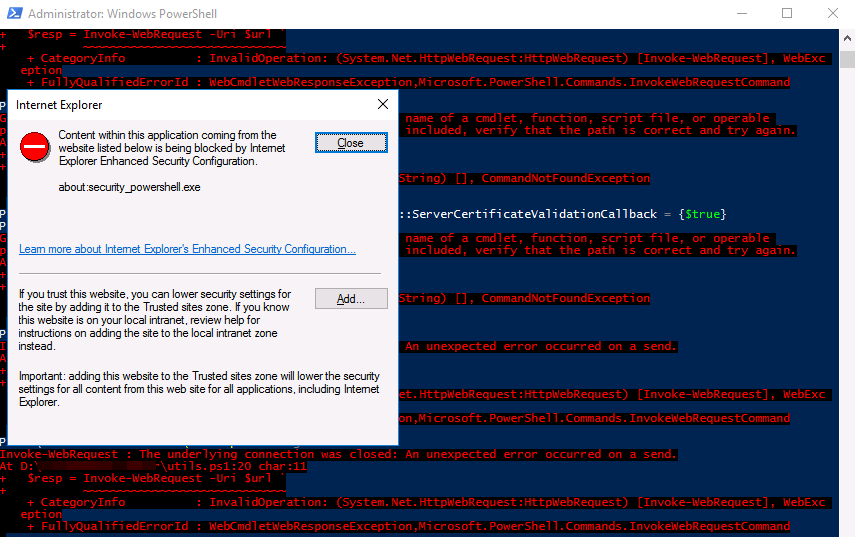Click the Internet Explorer dialog title text
The image size is (855, 537).
59,105
